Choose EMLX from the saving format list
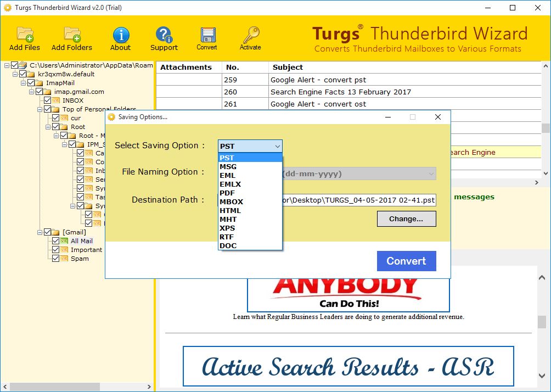551x392 pixels. 250,184
